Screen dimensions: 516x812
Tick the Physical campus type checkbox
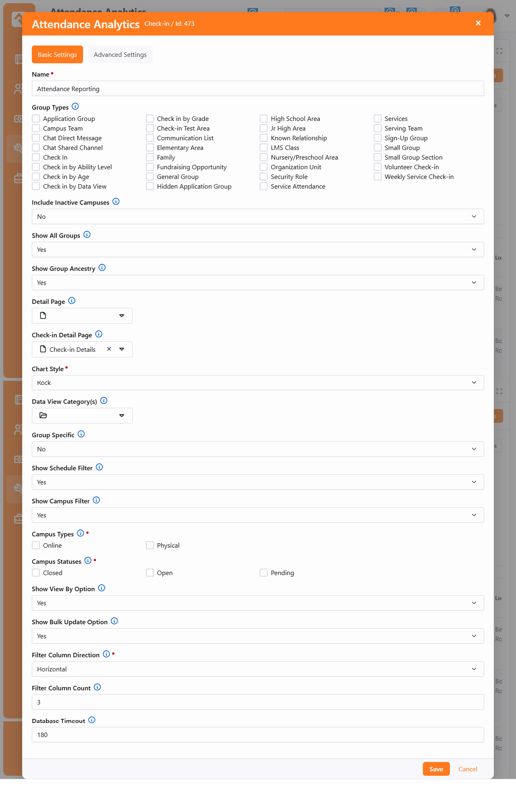click(x=150, y=546)
